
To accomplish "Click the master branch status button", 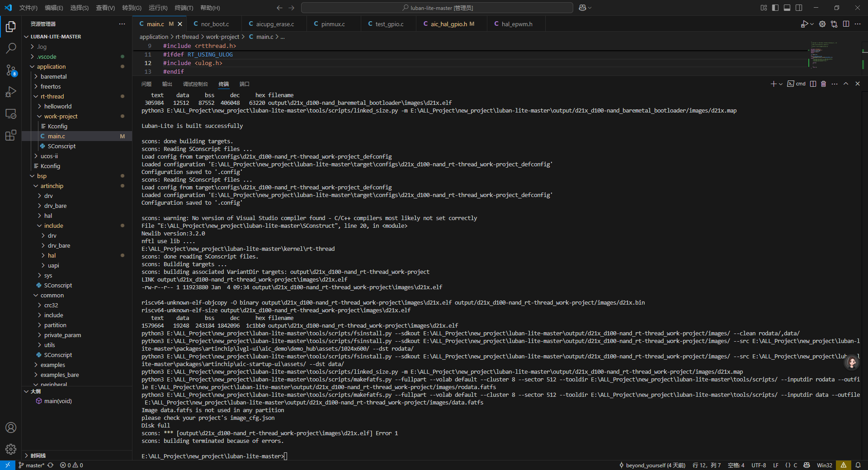I will coord(32,465).
